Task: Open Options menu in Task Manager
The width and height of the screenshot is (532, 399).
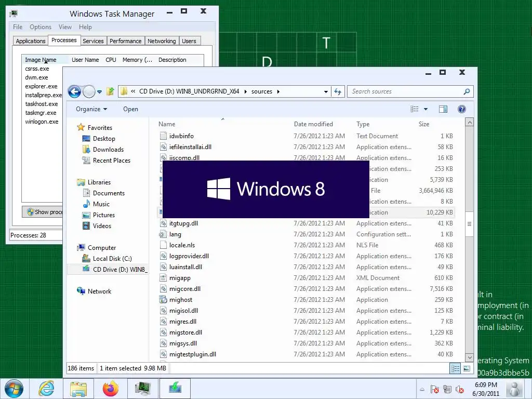Action: (41, 27)
